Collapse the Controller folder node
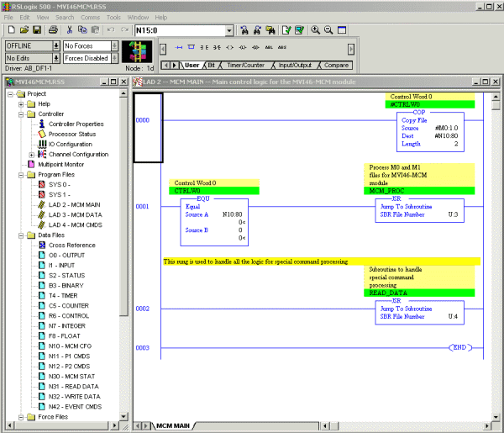Viewport: 504px width, 433px height. (x=21, y=114)
